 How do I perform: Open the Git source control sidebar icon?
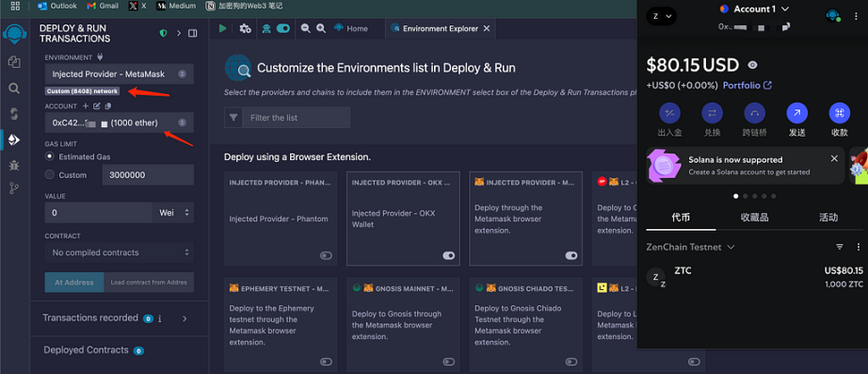(x=14, y=189)
